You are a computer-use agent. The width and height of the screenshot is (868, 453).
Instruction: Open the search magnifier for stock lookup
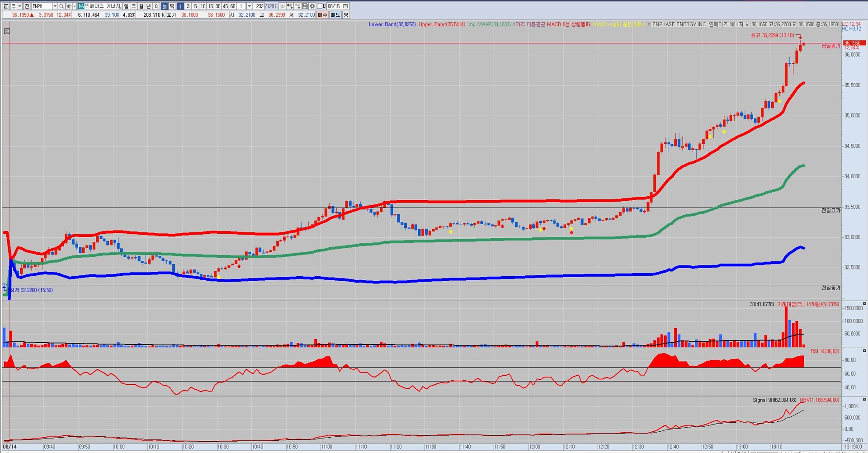(x=61, y=6)
